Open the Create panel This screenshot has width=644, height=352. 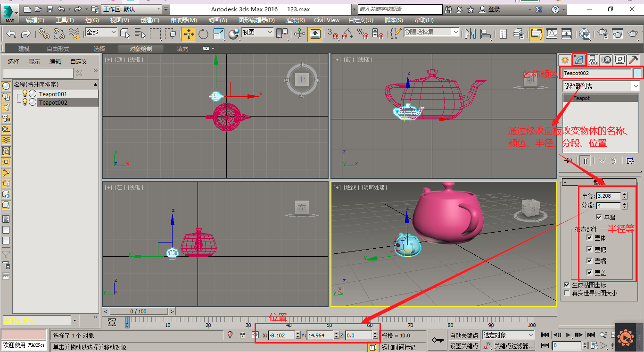pos(564,59)
